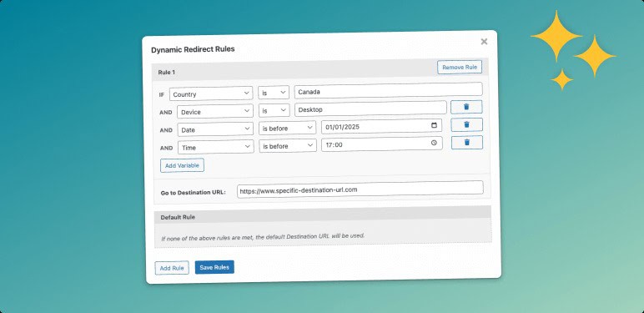Click the 01/01/2025 date value
The height and width of the screenshot is (313, 644).
coord(343,127)
